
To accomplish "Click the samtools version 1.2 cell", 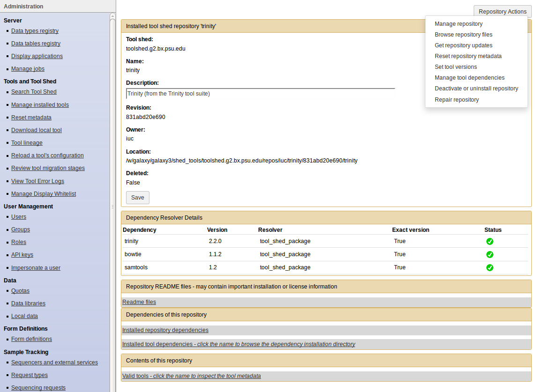I will point(213,267).
